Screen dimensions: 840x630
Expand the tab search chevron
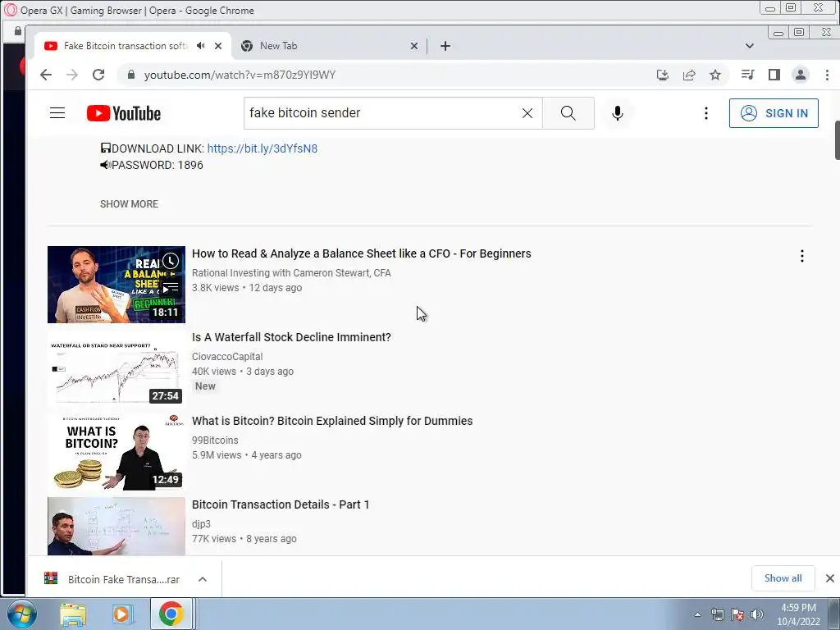[750, 46]
